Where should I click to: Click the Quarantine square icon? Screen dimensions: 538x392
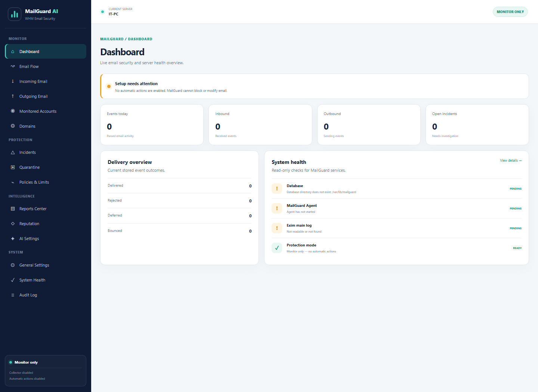13,167
